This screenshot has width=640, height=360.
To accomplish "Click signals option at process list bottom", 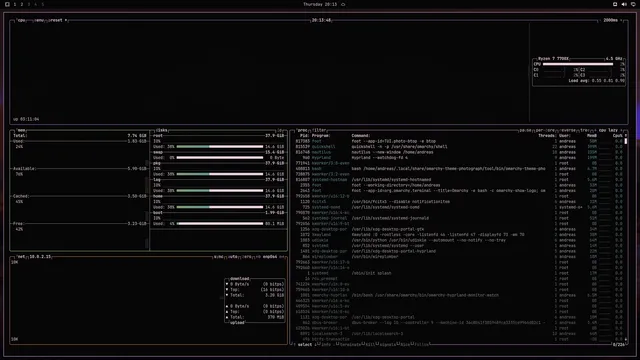I will coord(387,345).
